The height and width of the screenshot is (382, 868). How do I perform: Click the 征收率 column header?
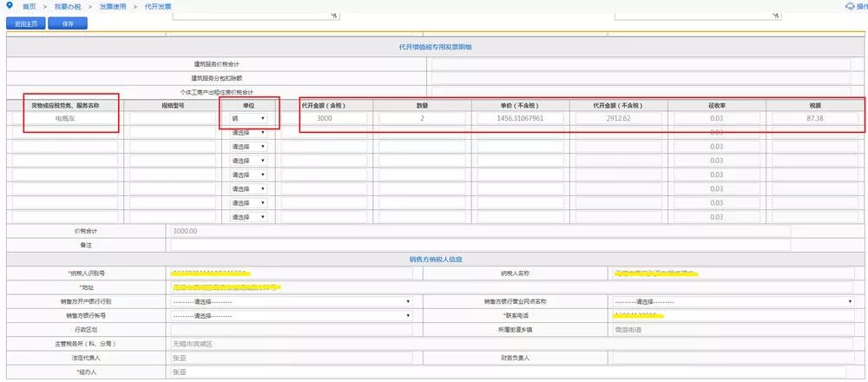click(x=716, y=105)
